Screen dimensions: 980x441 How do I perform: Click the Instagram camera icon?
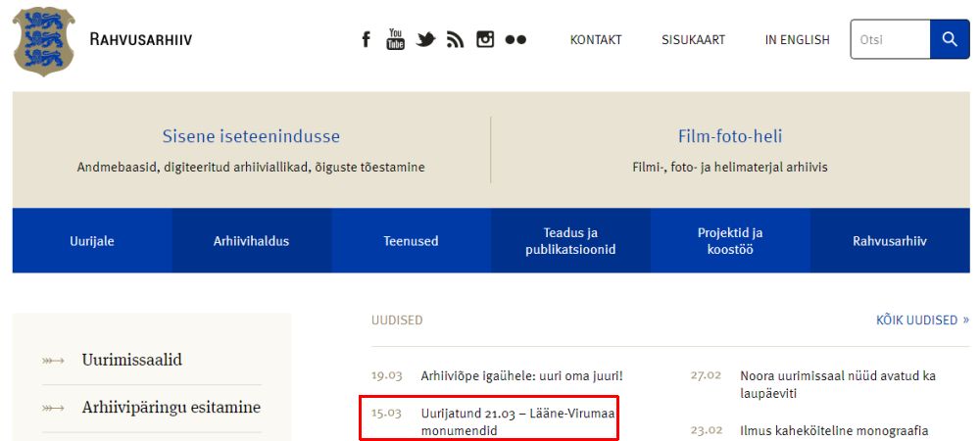pyautogui.click(x=485, y=39)
